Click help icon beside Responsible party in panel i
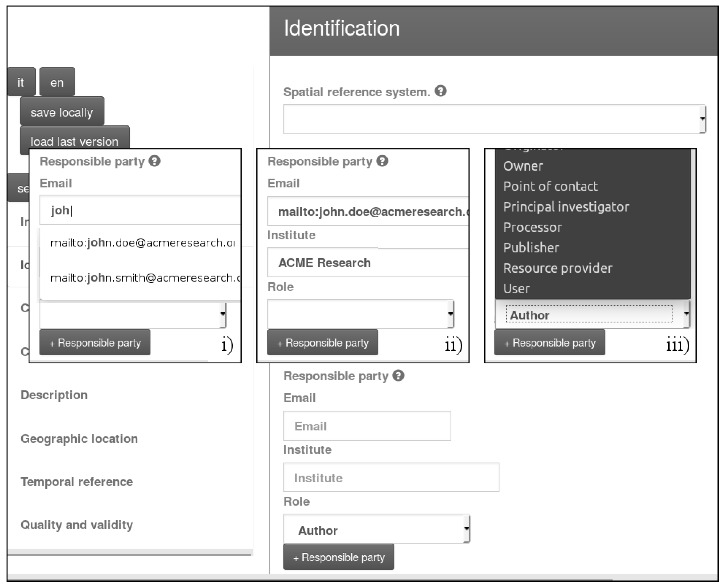 (x=154, y=161)
